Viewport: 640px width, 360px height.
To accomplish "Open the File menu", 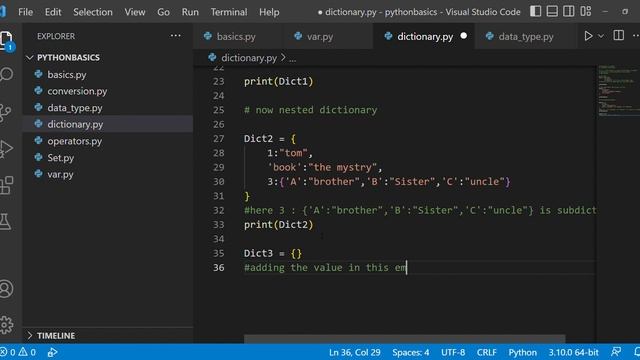I will [25, 12].
